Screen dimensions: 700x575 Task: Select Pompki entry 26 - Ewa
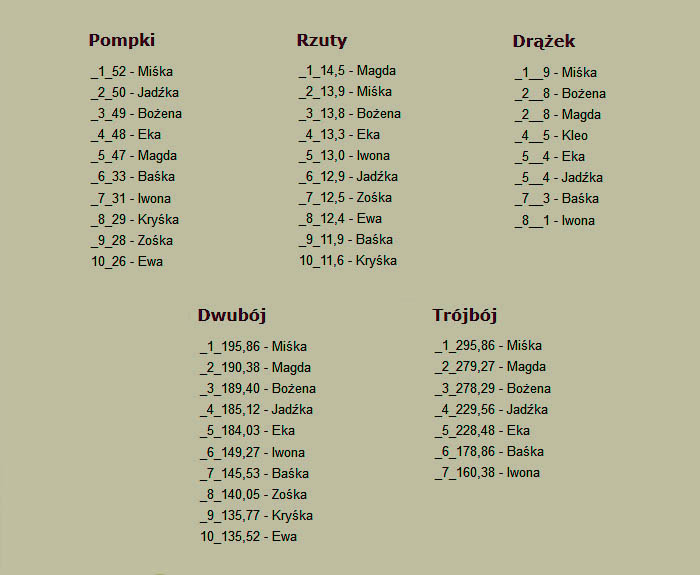point(127,262)
